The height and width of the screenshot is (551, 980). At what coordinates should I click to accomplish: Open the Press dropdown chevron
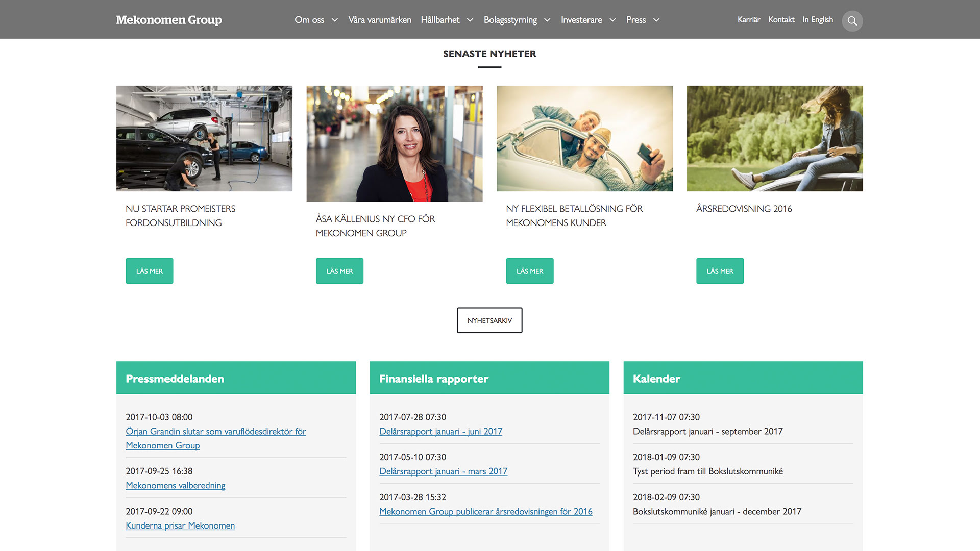pyautogui.click(x=656, y=20)
